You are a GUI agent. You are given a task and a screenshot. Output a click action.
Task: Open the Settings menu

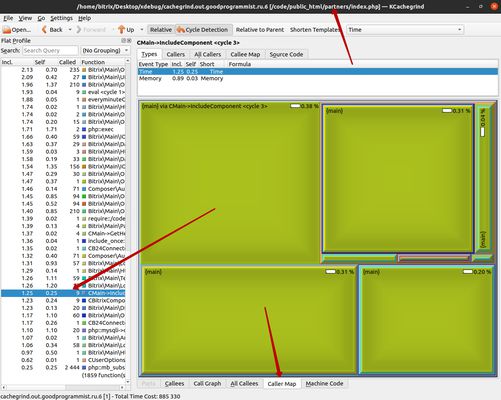coord(61,18)
